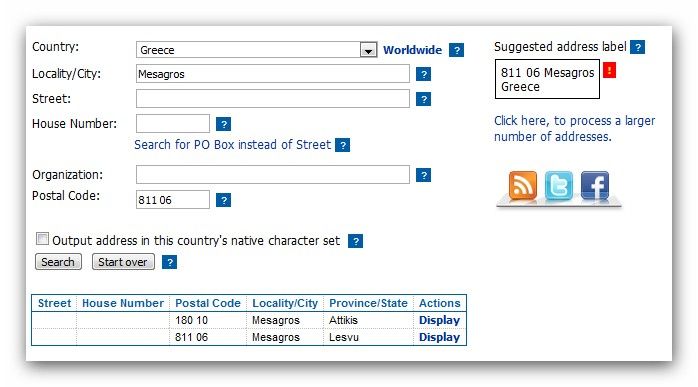The height and width of the screenshot is (387, 698).
Task: Open help icon beside House Number field
Action: tap(223, 124)
